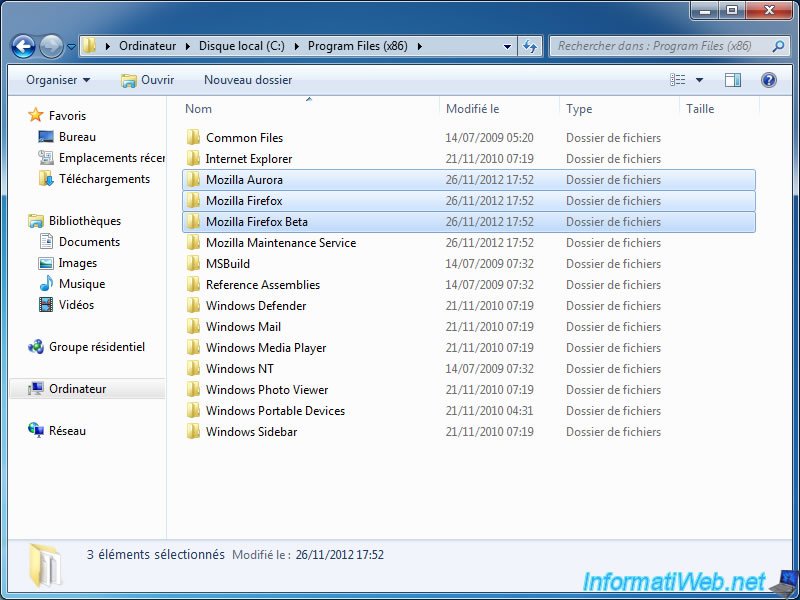This screenshot has width=800, height=600.
Task: Select the Reference Assemblies folder icon
Action: (193, 285)
